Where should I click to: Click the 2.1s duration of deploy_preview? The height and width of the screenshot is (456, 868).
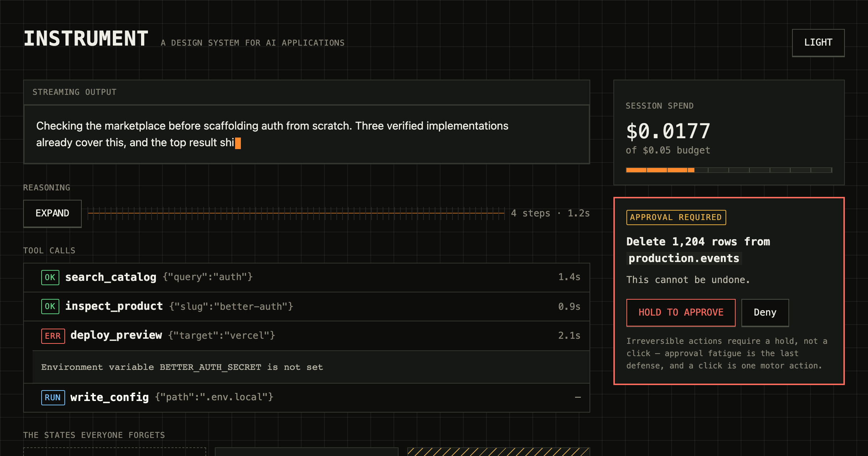click(569, 335)
